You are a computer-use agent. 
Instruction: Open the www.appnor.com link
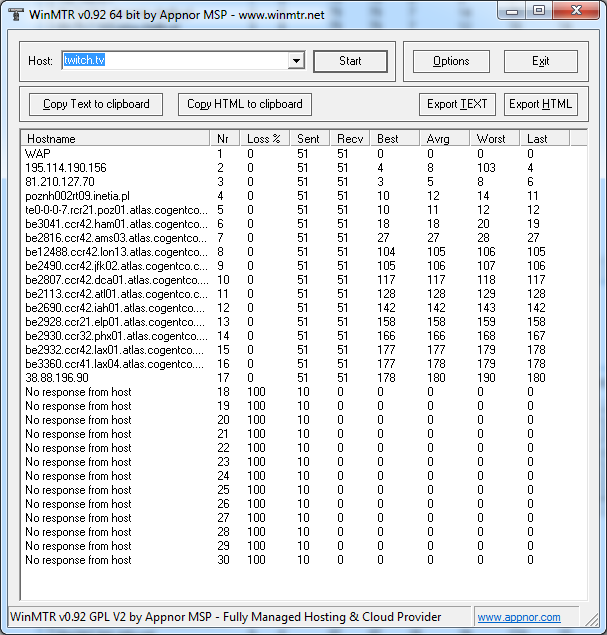coord(518,617)
